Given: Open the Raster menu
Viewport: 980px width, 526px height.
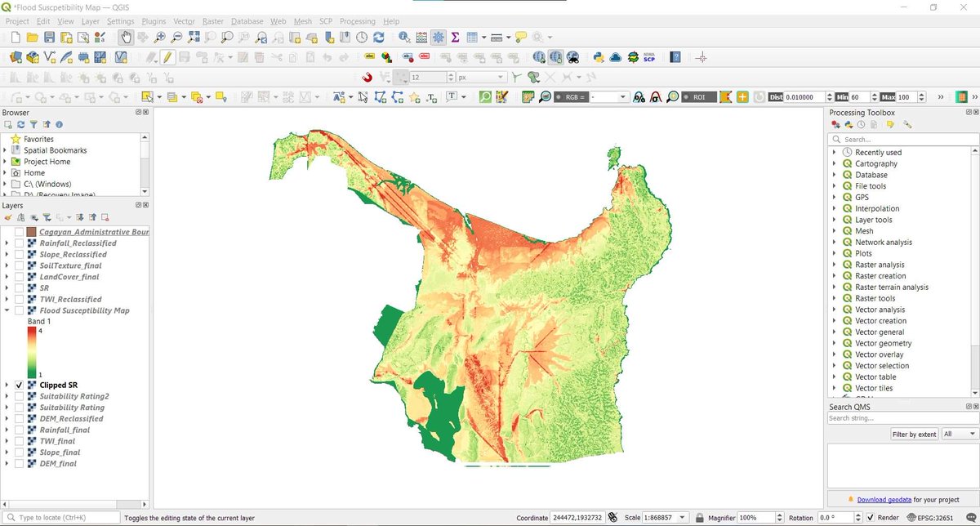Looking at the screenshot, I should [213, 20].
